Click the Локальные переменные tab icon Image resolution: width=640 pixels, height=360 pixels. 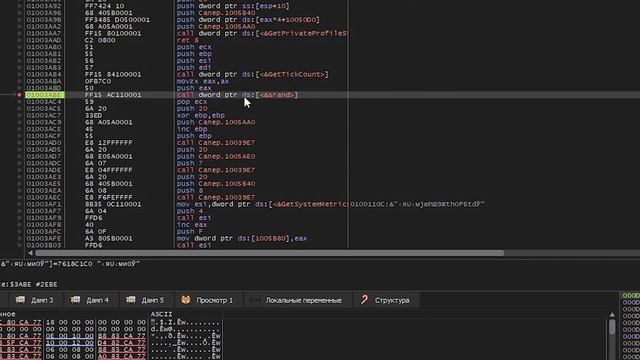coord(255,300)
